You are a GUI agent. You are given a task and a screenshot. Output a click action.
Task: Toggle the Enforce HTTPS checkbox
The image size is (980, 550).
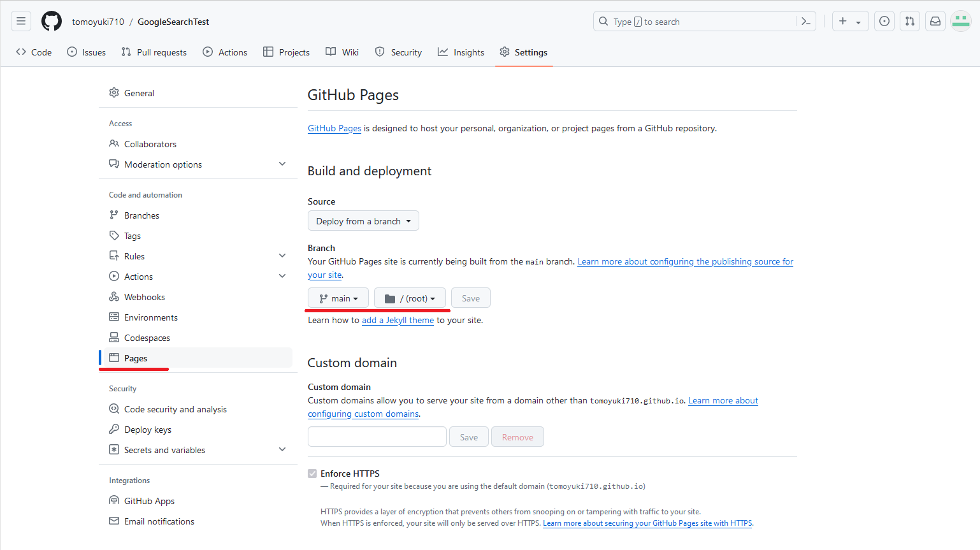pyautogui.click(x=312, y=473)
